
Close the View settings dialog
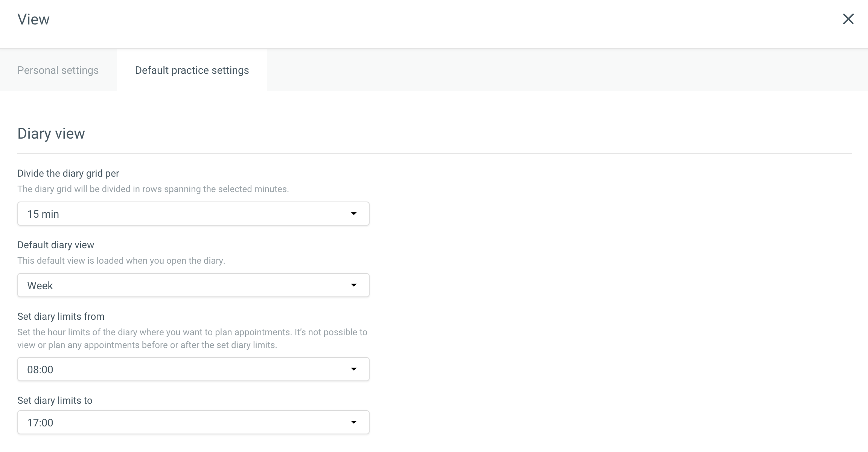click(848, 19)
